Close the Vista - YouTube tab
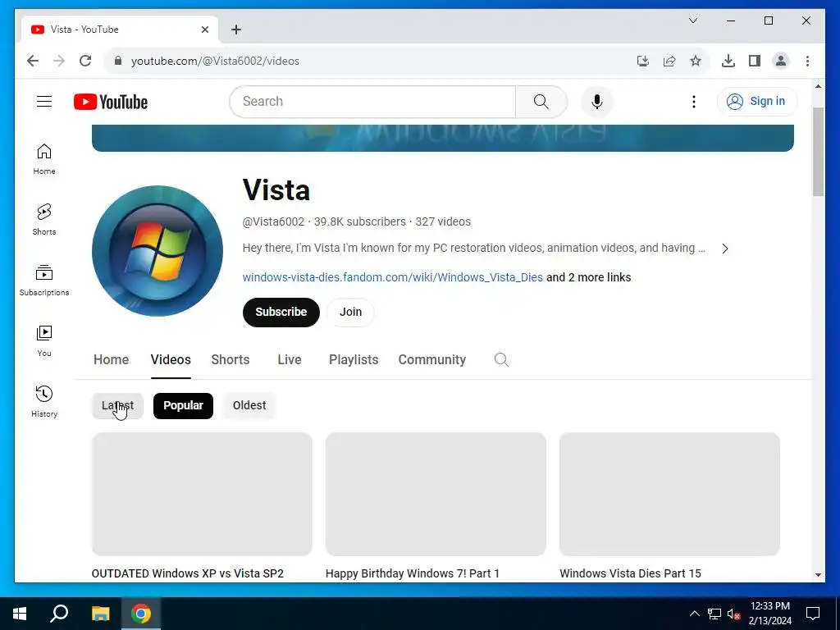Viewport: 840px width, 630px height. [204, 30]
